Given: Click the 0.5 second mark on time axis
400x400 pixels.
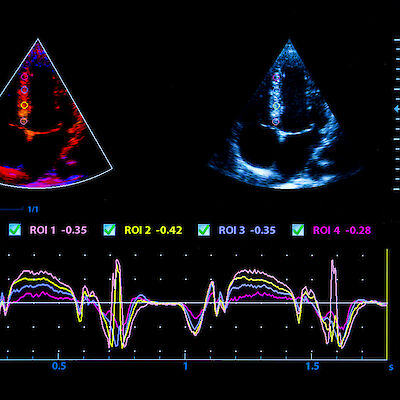Looking at the screenshot, I should [x=59, y=367].
